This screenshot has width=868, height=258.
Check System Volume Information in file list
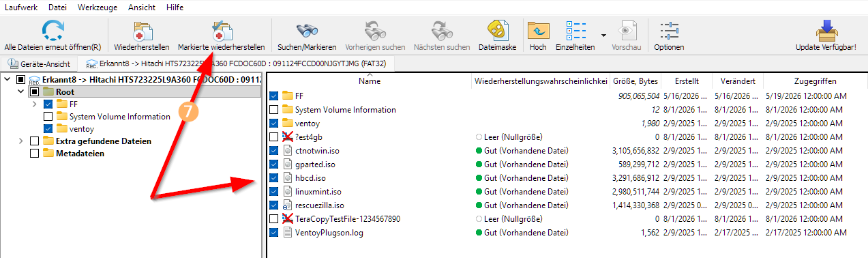click(x=273, y=109)
